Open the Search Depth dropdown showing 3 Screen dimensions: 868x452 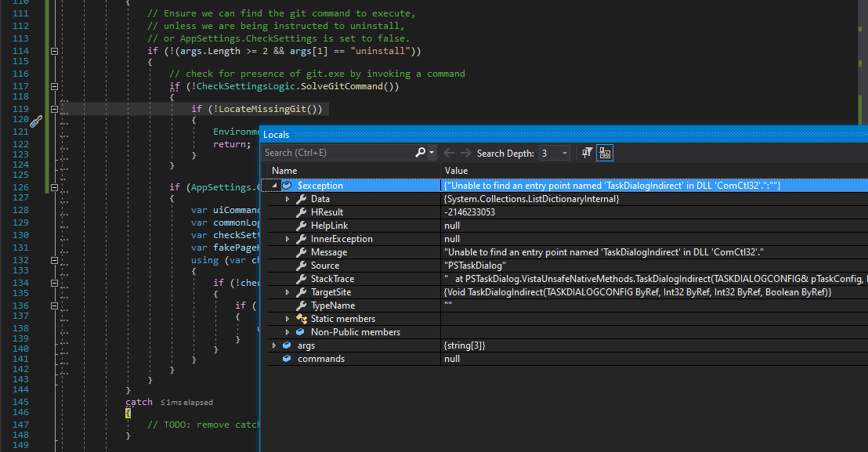564,153
